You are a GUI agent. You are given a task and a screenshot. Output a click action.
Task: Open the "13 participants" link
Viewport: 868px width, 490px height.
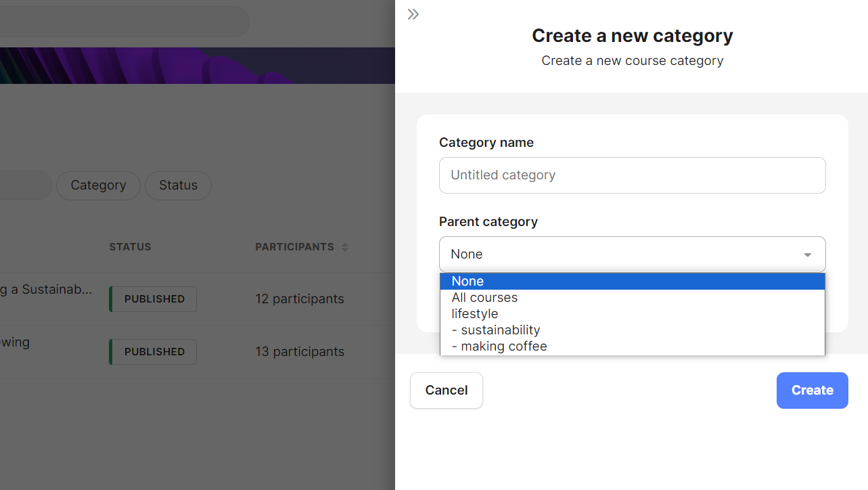click(300, 352)
